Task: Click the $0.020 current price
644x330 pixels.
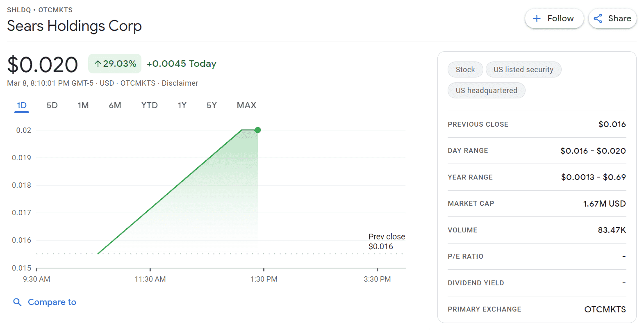Action: 43,65
